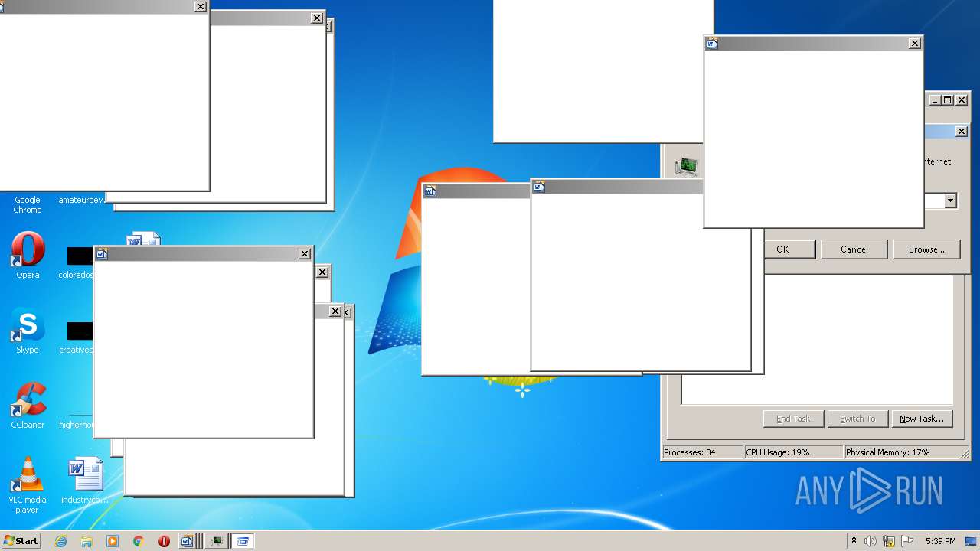The image size is (980, 551).
Task: Open the industryco Word document on desktop
Action: click(84, 481)
